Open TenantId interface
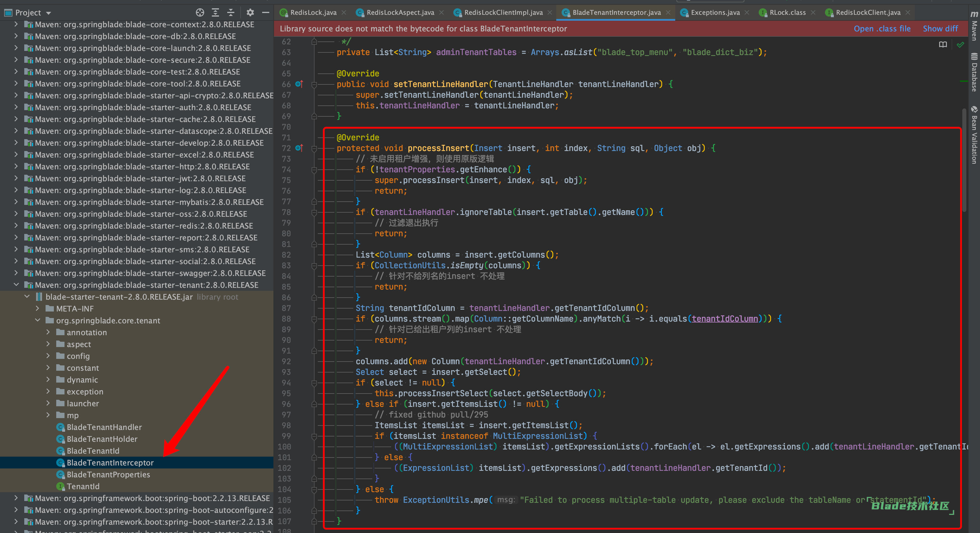The width and height of the screenshot is (980, 533). 83,486
